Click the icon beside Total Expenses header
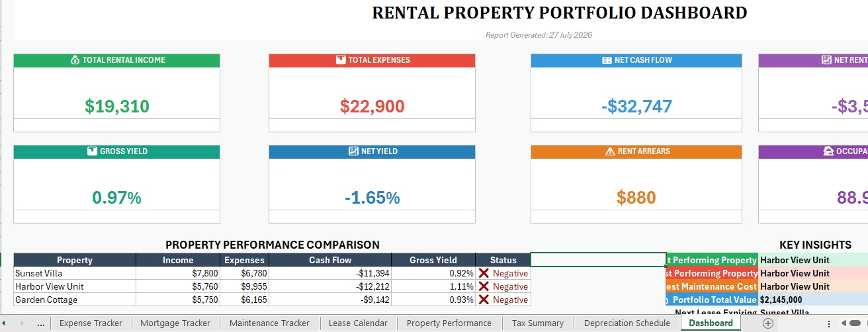The width and height of the screenshot is (868, 332). point(341,60)
